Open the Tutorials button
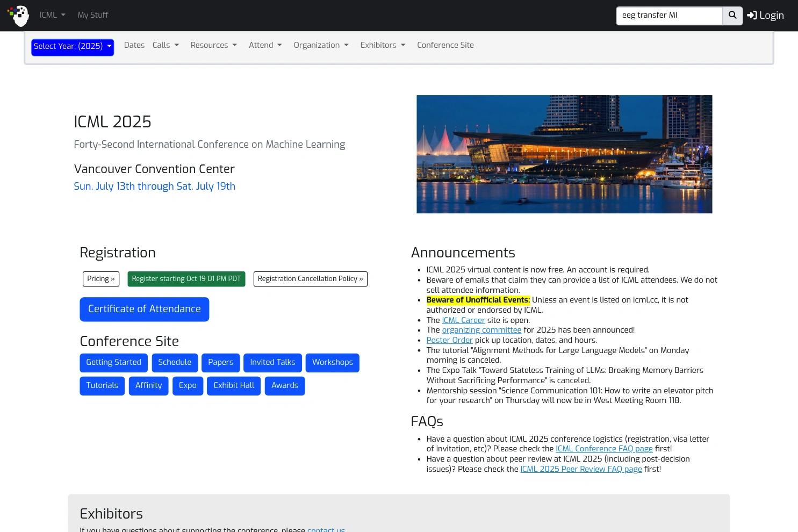 (x=102, y=386)
